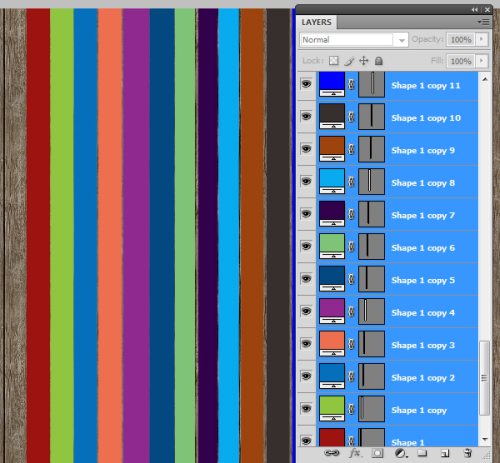500x463 pixels.
Task: Select the LAYERS tab
Action: (x=316, y=22)
